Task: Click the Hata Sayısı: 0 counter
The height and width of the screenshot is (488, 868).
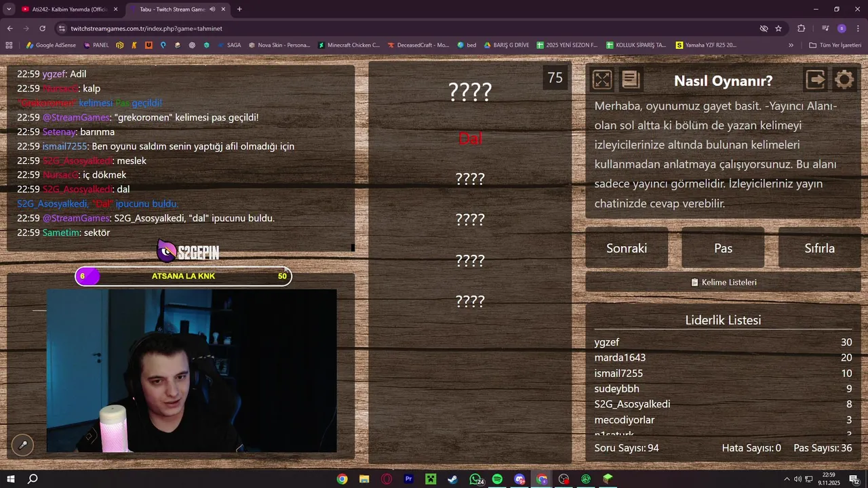Action: pos(751,448)
